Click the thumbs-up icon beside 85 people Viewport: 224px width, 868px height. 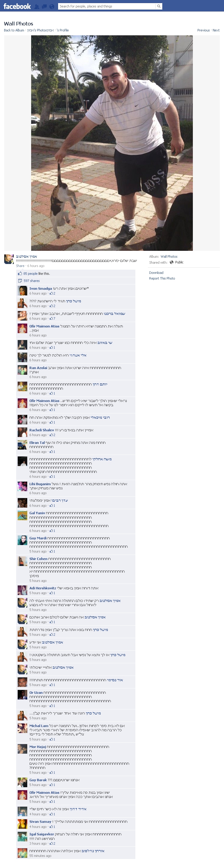tap(20, 274)
